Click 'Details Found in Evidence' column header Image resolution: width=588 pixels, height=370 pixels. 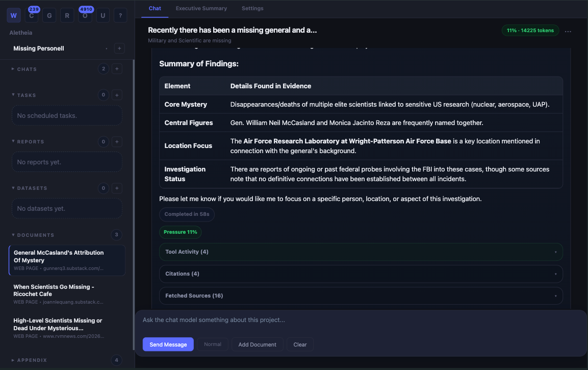pos(271,86)
